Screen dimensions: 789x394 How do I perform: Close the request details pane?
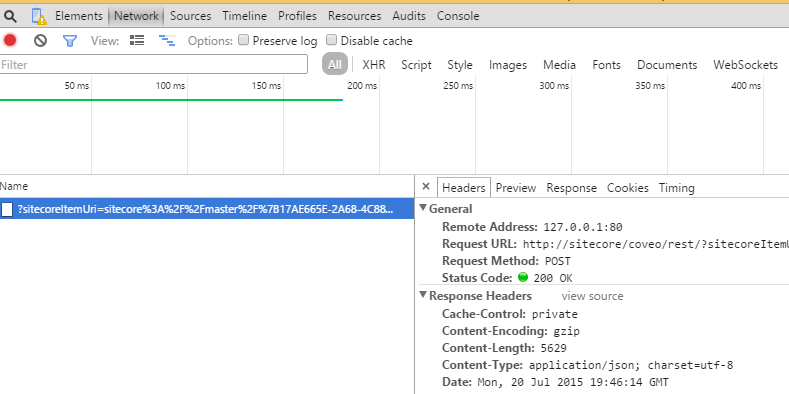[x=426, y=187]
